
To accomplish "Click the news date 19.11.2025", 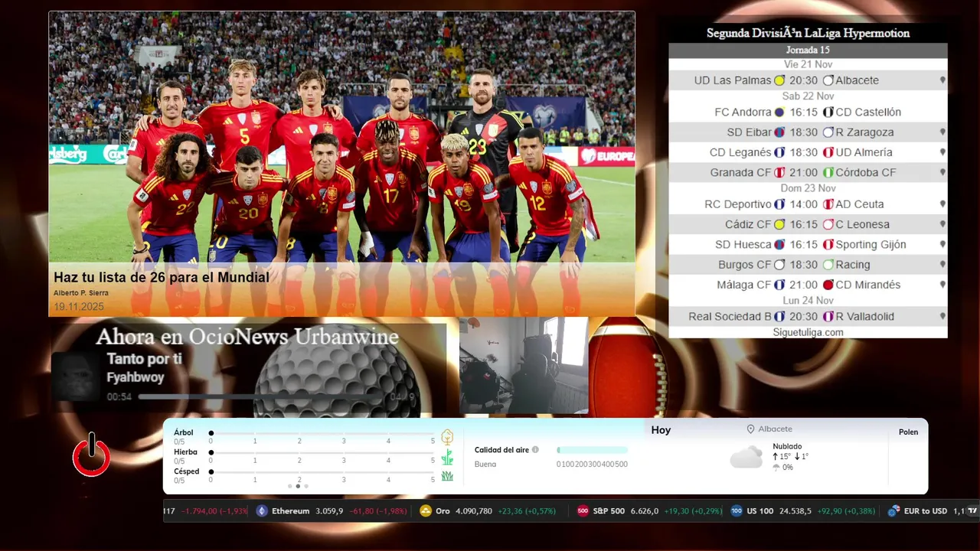I will click(79, 307).
